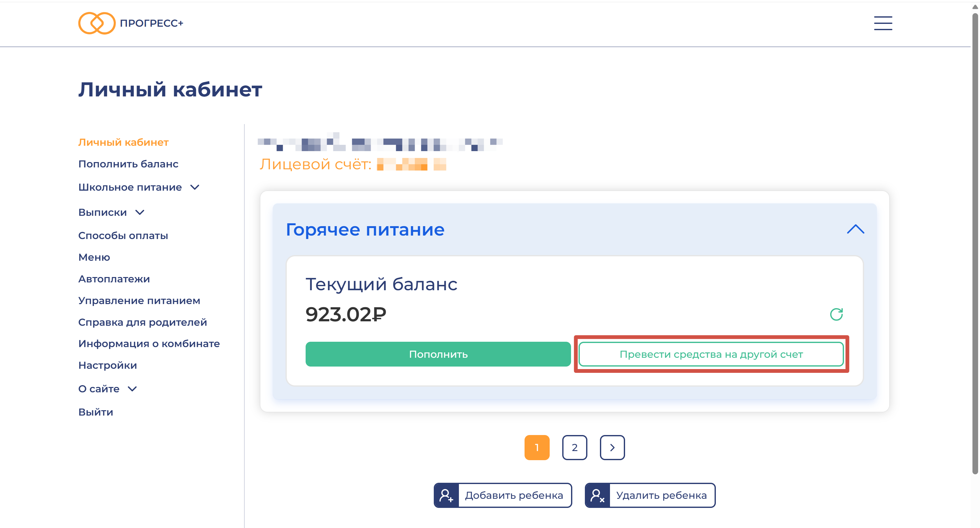Image resolution: width=980 pixels, height=528 pixels.
Task: Open the hamburger menu icon
Action: point(883,23)
